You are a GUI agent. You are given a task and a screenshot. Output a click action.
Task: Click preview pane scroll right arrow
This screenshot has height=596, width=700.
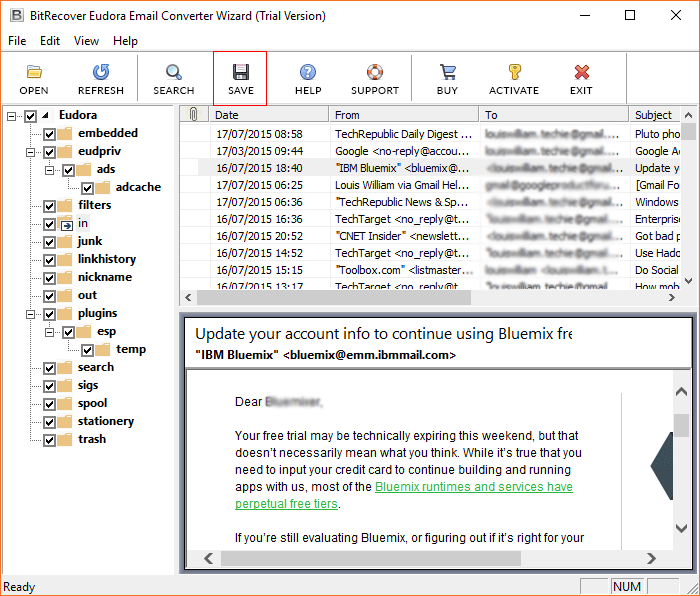(x=651, y=558)
